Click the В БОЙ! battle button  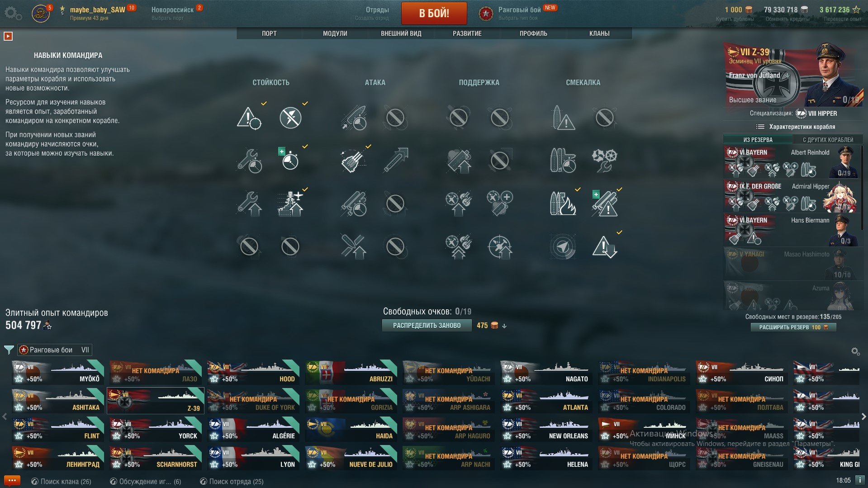coord(434,13)
